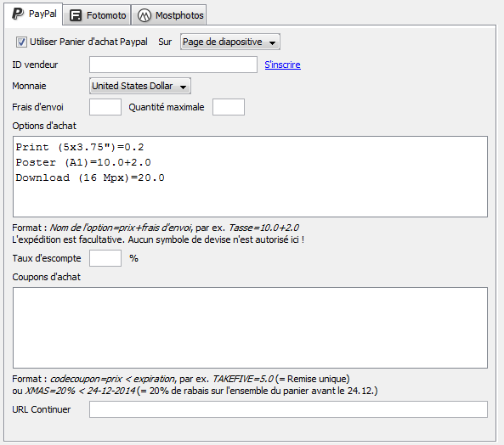Click the Poster (A1) line in options
The image size is (504, 445).
(x=83, y=162)
